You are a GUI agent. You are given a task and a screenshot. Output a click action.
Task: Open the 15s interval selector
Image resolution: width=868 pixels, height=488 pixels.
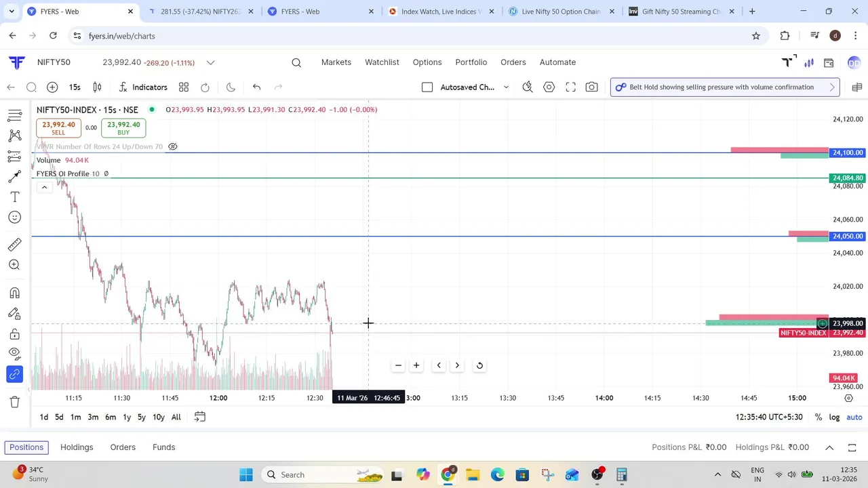pyautogui.click(x=75, y=87)
